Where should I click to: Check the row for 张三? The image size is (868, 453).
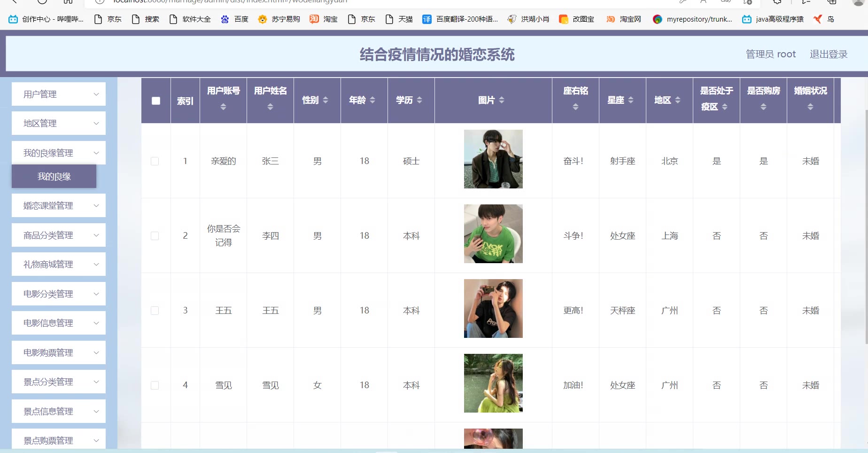(x=155, y=161)
